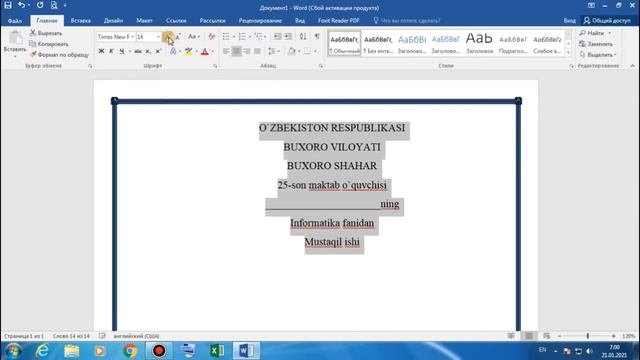The height and width of the screenshot is (360, 640).
Task: Click Формат по образцу format painter
Action: pyautogui.click(x=59, y=54)
